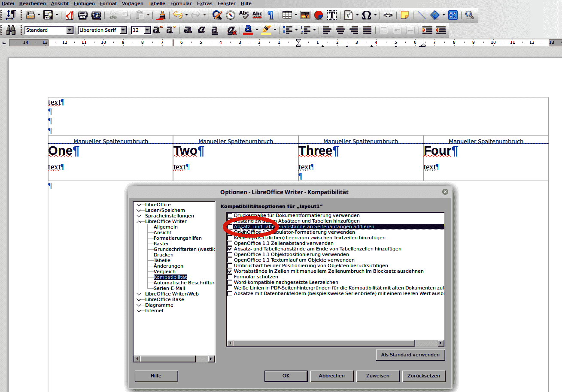Click the Insert Comment sticky-note icon

pyautogui.click(x=404, y=15)
